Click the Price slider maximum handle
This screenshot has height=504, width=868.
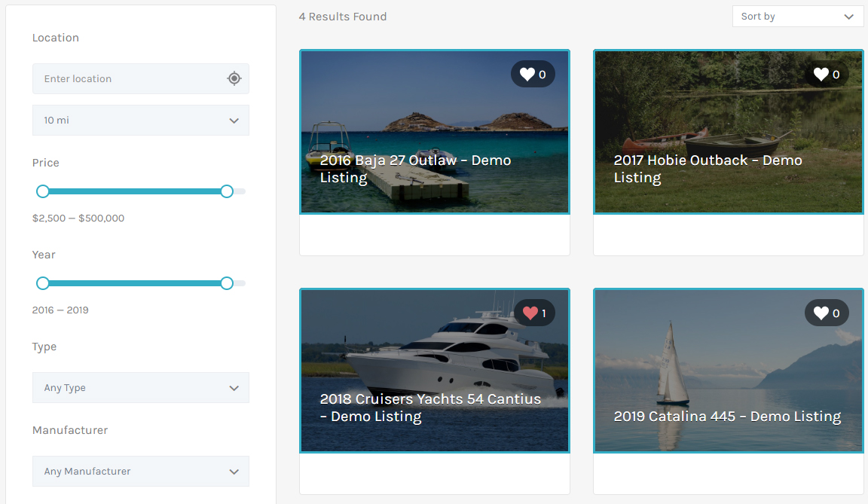coord(227,191)
